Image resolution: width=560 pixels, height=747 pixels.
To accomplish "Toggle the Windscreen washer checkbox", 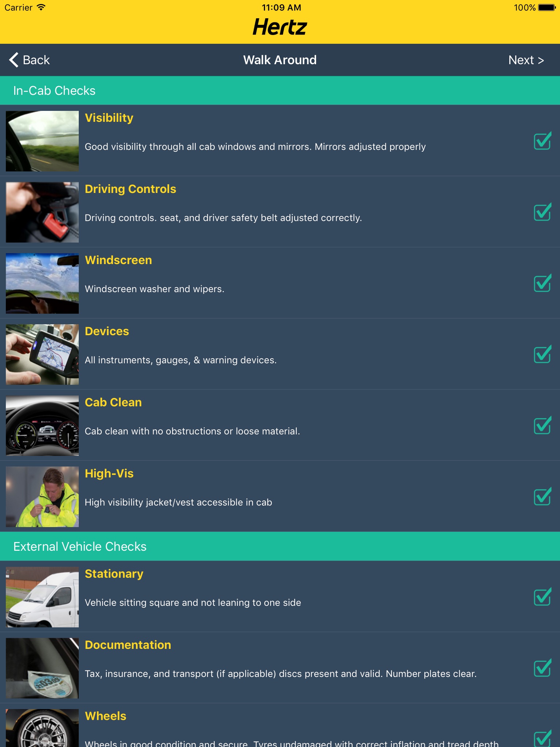I will coord(542,283).
